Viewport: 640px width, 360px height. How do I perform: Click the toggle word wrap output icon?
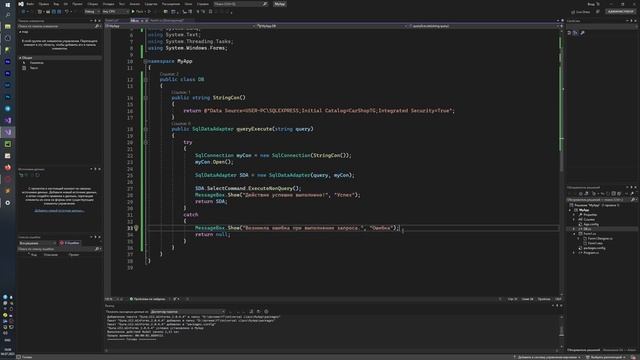[x=259, y=312]
